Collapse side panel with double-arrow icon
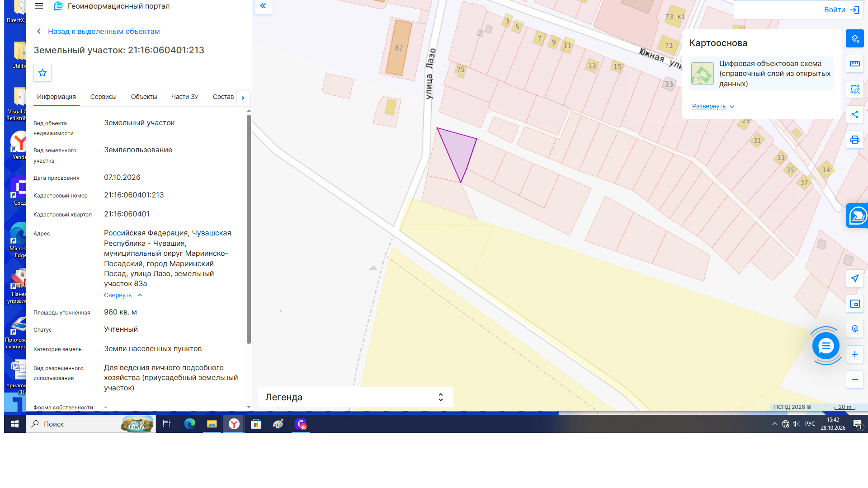868x488 pixels. pos(263,6)
